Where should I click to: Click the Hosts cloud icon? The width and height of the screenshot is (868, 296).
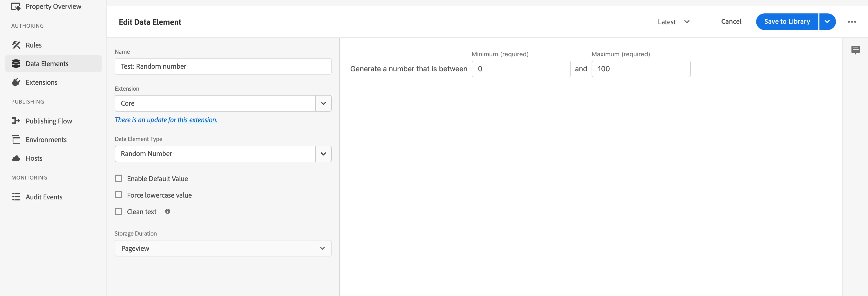(16, 158)
